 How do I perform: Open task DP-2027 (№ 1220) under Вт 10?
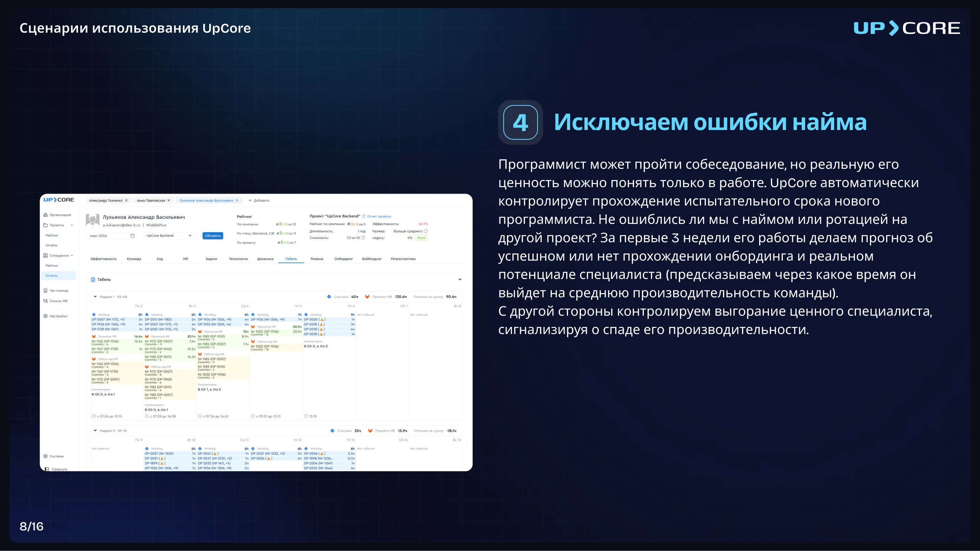[159, 454]
